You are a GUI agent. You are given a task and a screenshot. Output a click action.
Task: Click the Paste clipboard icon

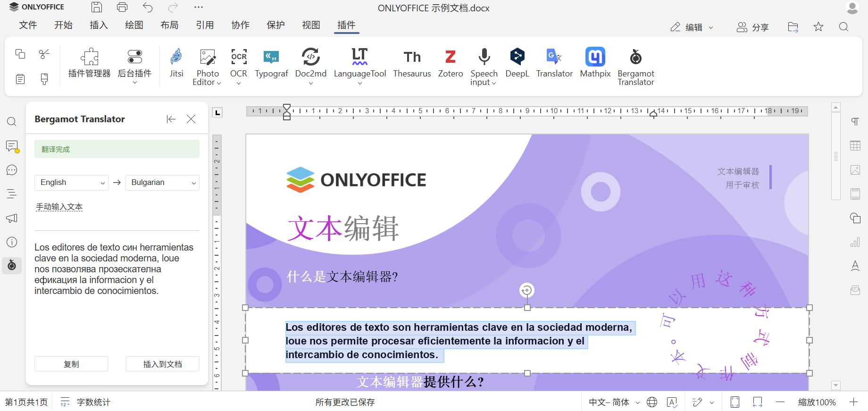click(x=20, y=79)
